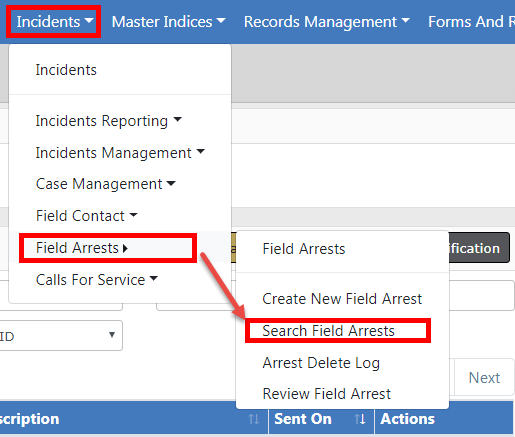Screen dimensions: 515x437
Task: Go to the Next page
Action: [484, 378]
